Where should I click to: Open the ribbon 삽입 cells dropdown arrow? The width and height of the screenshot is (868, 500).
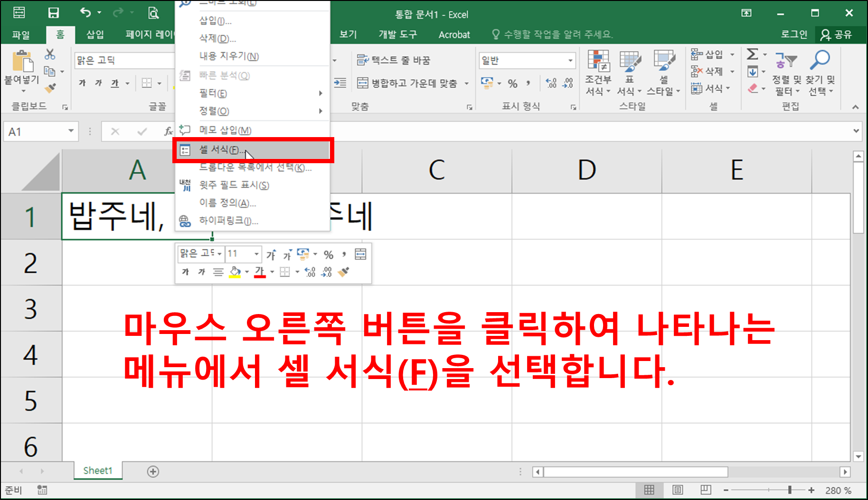pyautogui.click(x=732, y=55)
